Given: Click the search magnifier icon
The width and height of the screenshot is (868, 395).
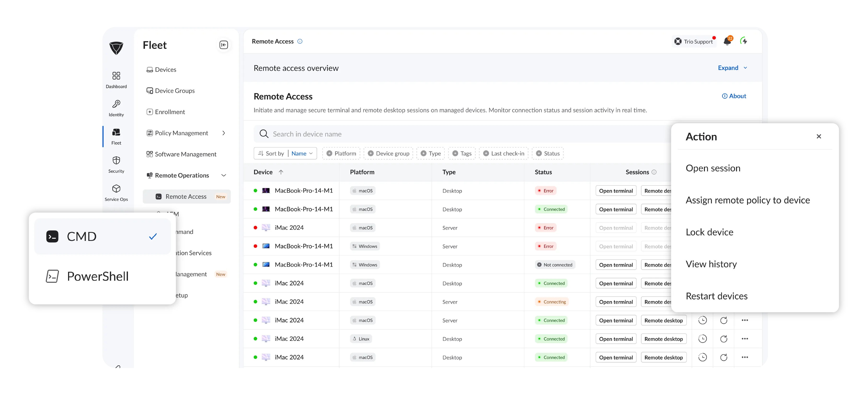Looking at the screenshot, I should point(264,134).
